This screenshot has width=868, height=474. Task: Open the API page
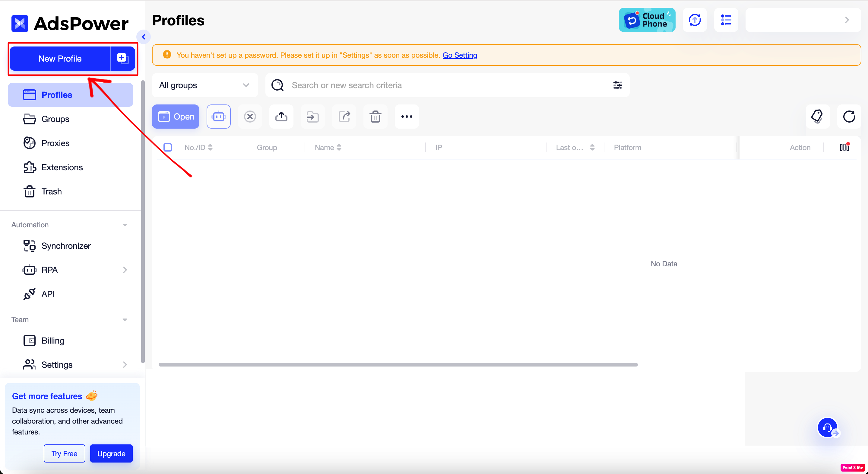pos(71,294)
